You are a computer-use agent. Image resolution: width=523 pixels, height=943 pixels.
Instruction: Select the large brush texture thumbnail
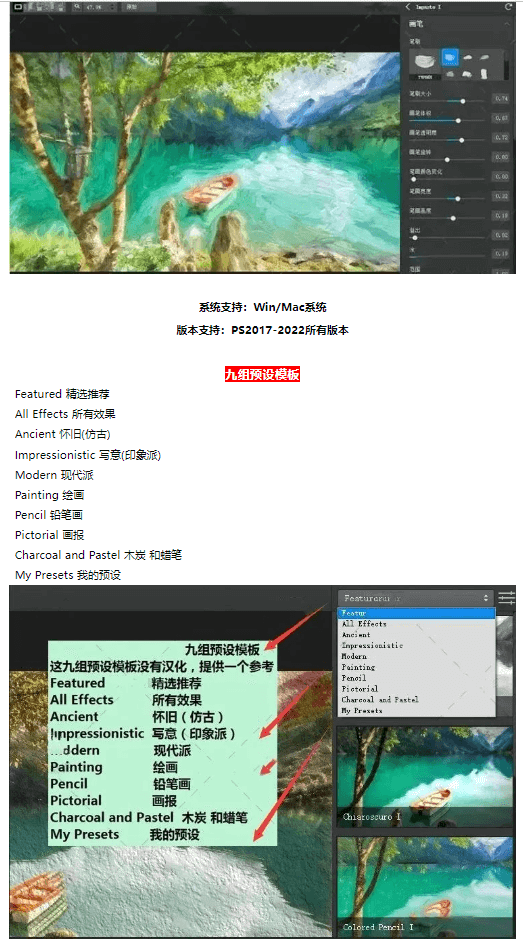pos(424,64)
